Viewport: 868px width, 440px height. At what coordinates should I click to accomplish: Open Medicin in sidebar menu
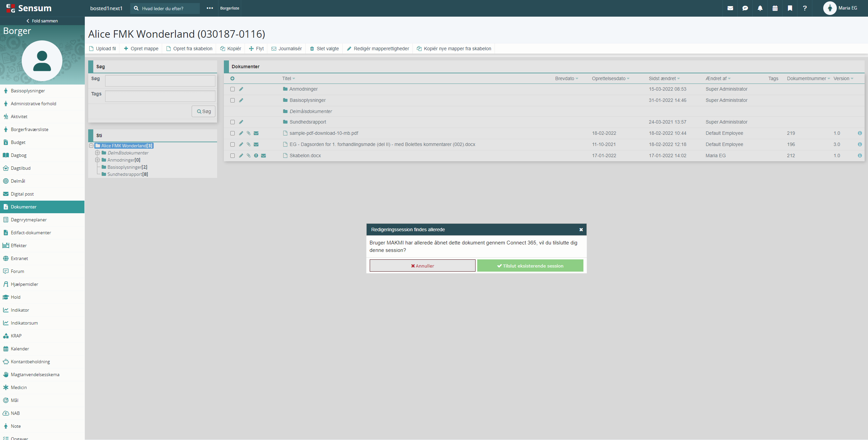pyautogui.click(x=19, y=387)
